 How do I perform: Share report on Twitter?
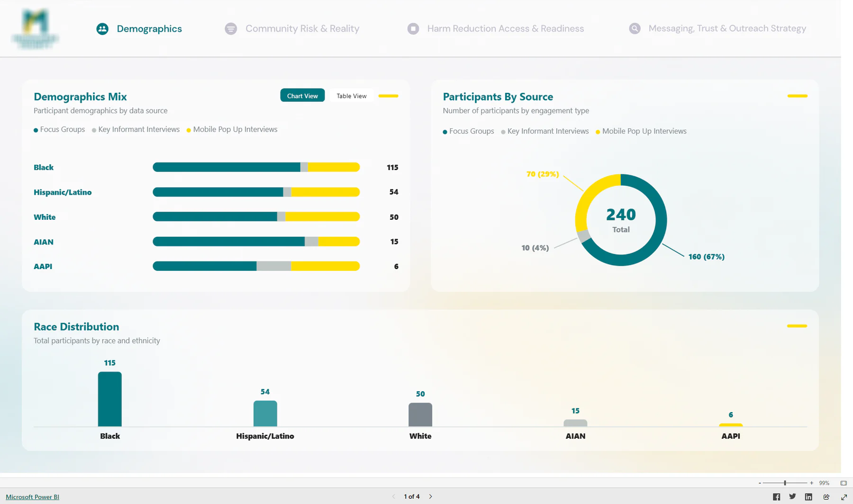tap(792, 496)
